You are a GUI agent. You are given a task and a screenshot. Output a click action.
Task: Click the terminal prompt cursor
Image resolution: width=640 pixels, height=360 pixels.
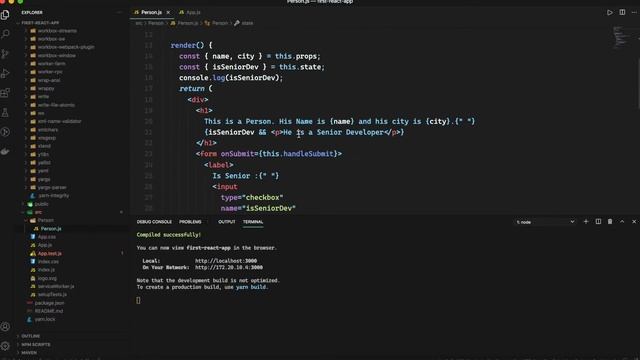pyautogui.click(x=138, y=300)
